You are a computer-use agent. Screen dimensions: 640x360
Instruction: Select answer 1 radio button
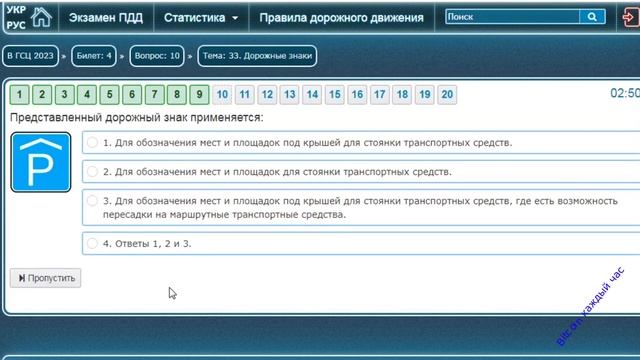(x=92, y=142)
